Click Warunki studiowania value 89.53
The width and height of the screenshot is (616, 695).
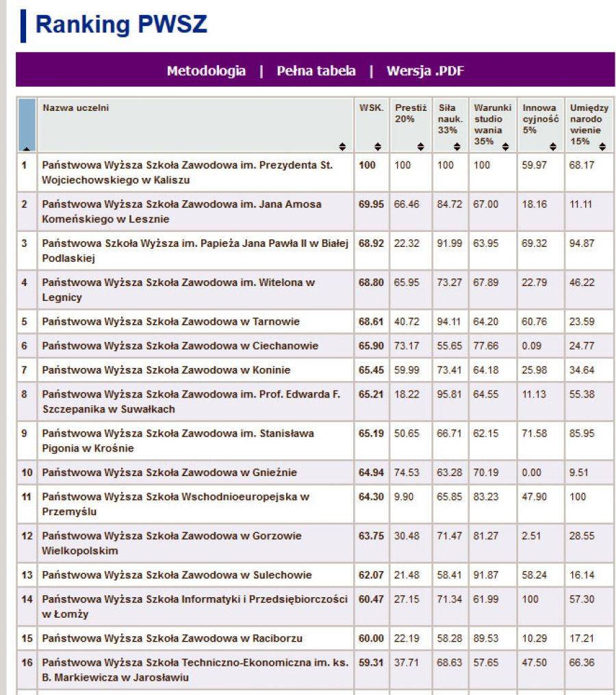(486, 638)
